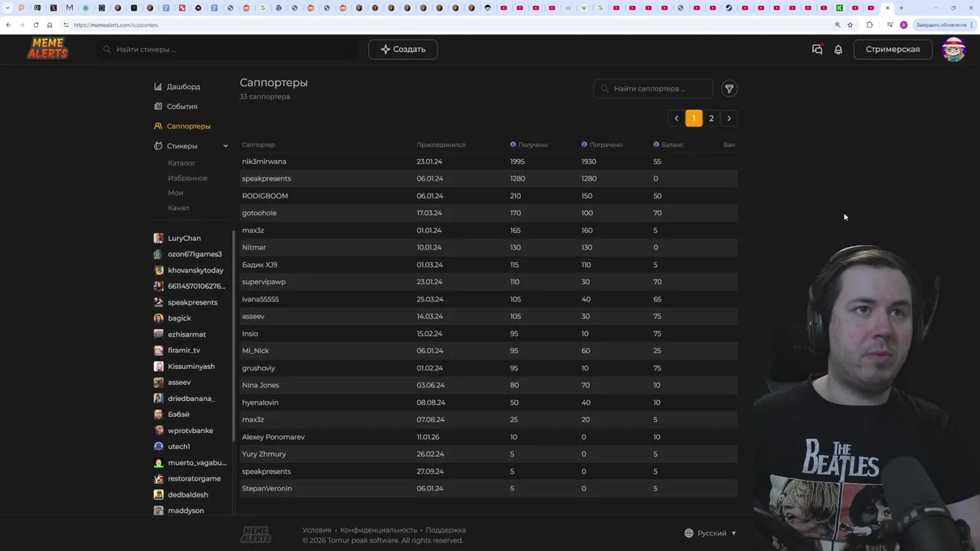Bookmark this page with the star icon
The image size is (980, 551).
coord(850,24)
